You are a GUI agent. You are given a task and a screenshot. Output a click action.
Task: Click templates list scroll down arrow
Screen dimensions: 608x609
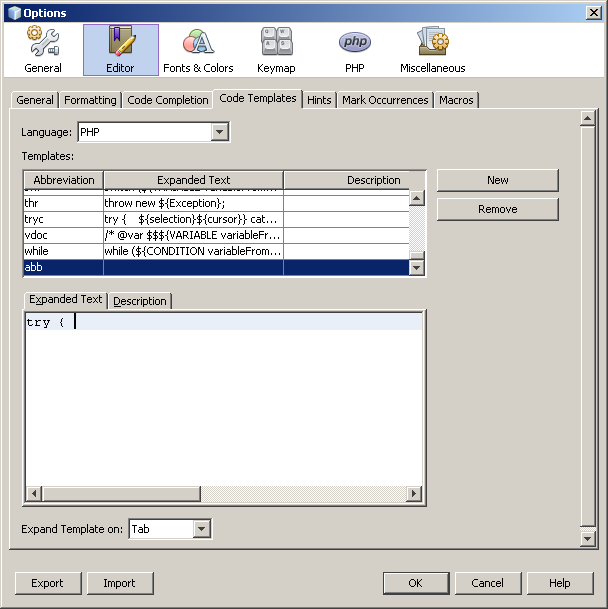point(417,268)
